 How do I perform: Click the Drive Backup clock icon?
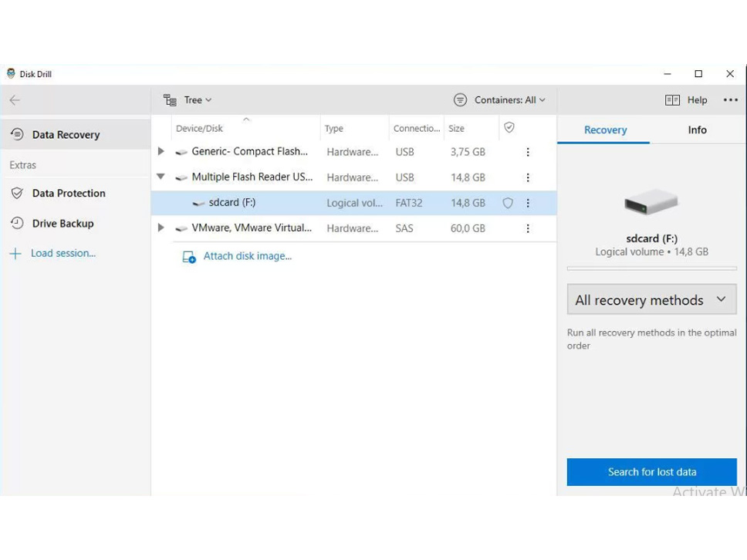point(17,223)
